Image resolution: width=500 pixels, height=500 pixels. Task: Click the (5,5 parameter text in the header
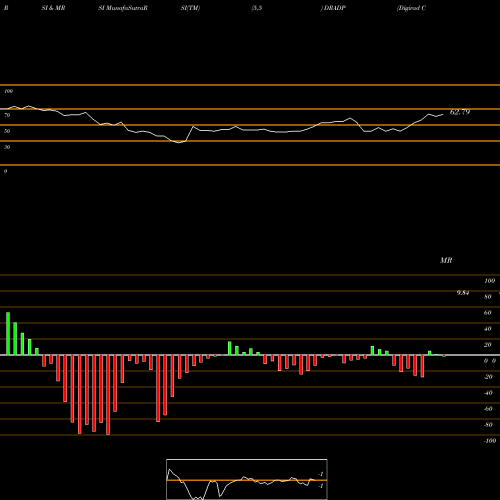[x=257, y=8]
